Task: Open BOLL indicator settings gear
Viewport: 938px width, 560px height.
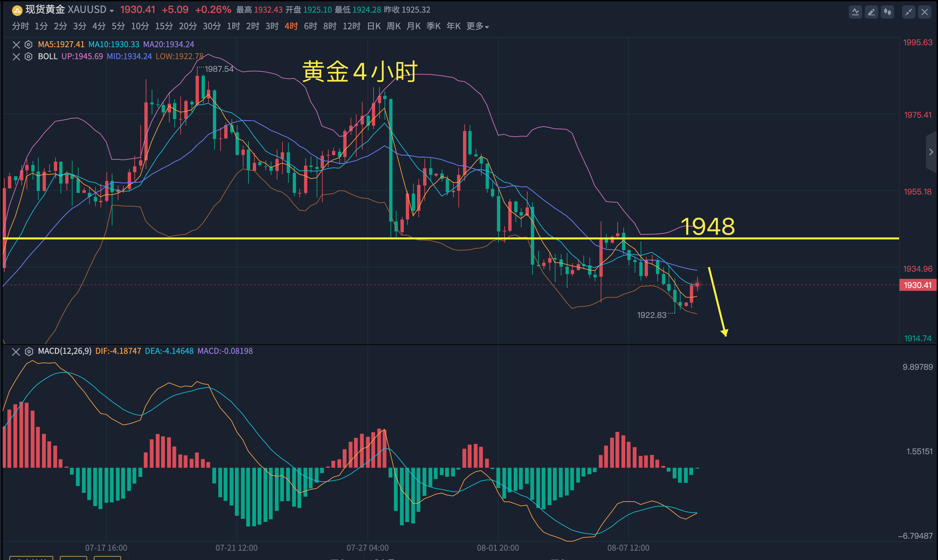Action: coord(28,57)
